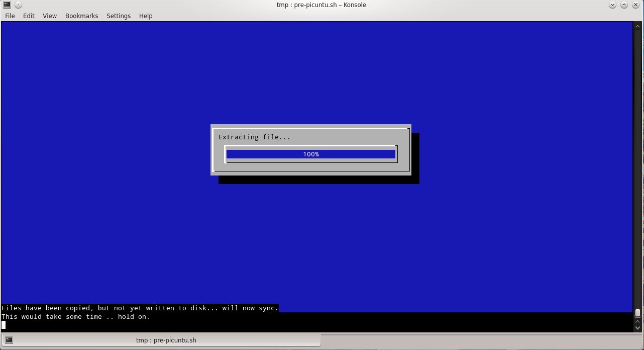Click the highlighted 'Files have been copied' text
This screenshot has height=350, width=644.
tap(140, 308)
